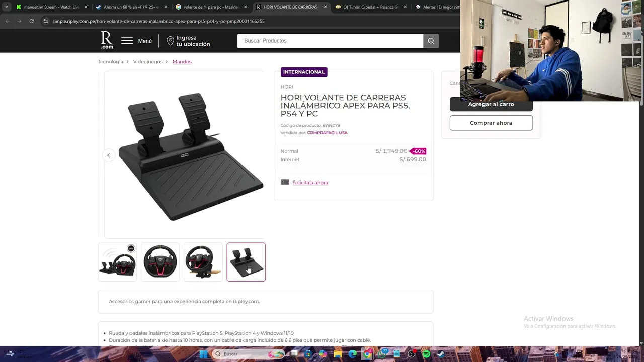This screenshot has width=644, height=362.
Task: Click Accesorios gamer description text
Action: [184, 301]
